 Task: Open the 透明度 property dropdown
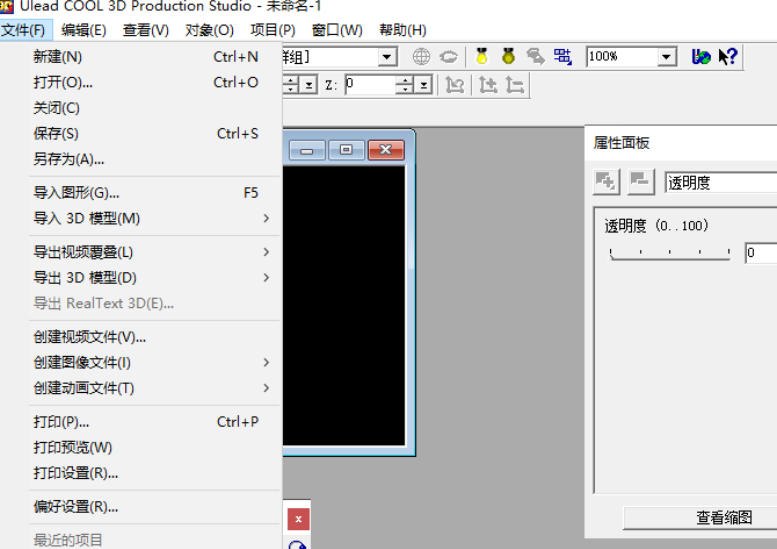[720, 183]
